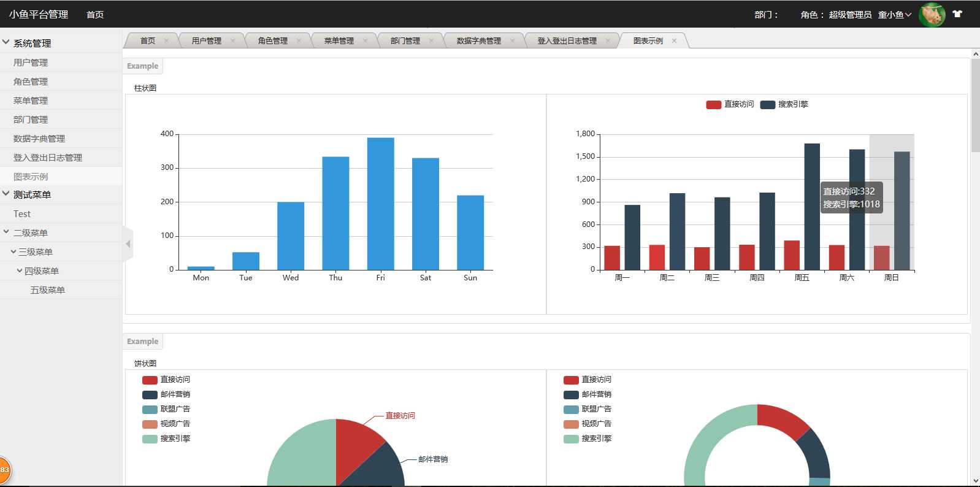Toggle 视频广告 in donut chart legend

pos(588,424)
